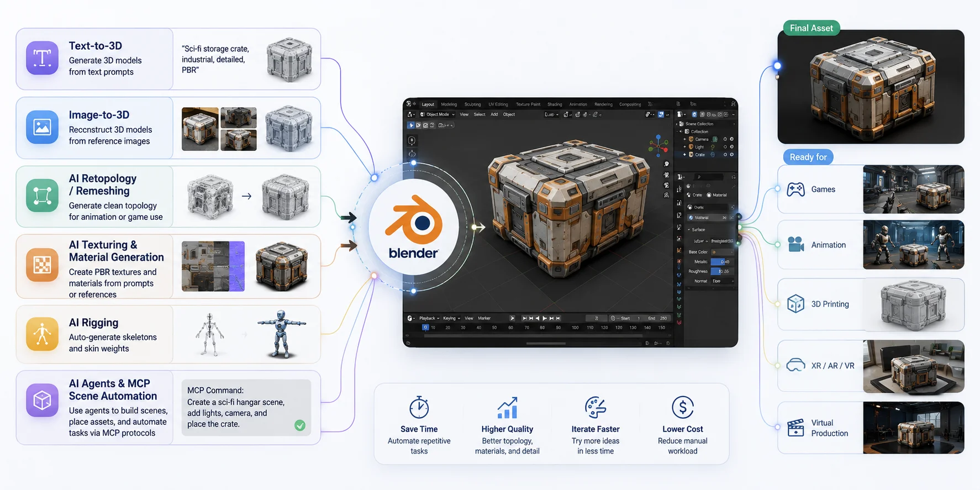
Task: Click the viewport navigation axis gizmo
Action: click(658, 146)
